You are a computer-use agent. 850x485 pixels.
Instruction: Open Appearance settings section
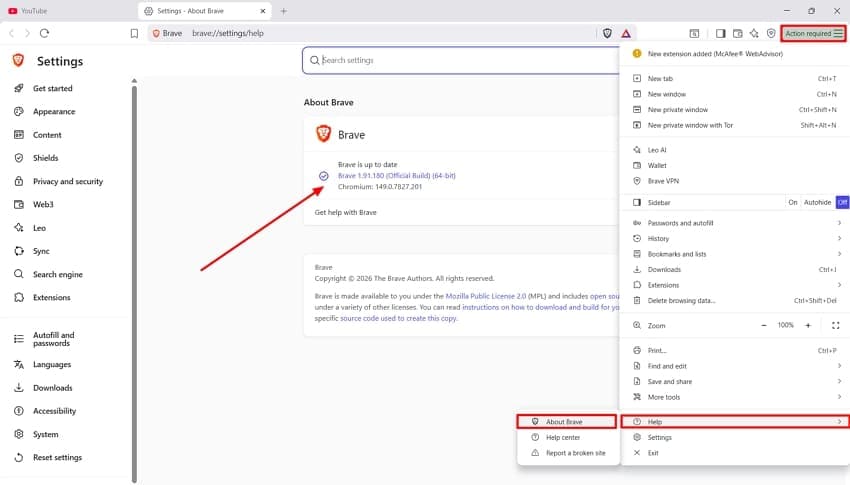[x=54, y=112]
